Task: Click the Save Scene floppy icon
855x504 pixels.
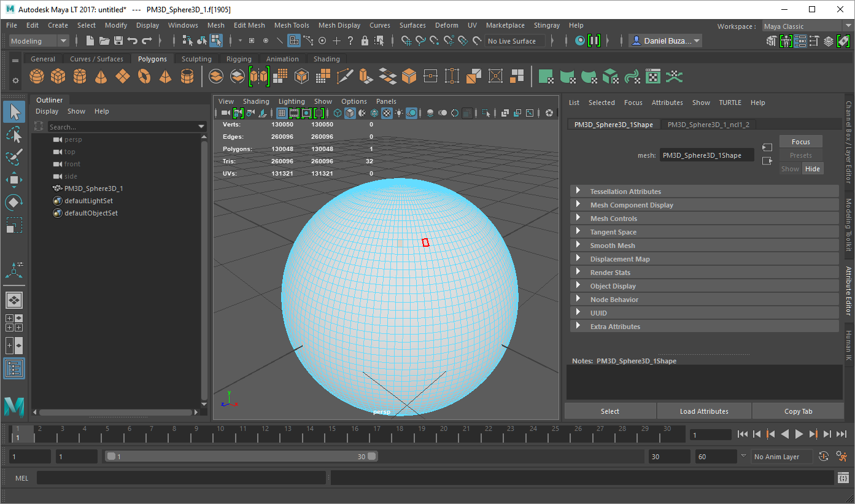Action: click(118, 41)
